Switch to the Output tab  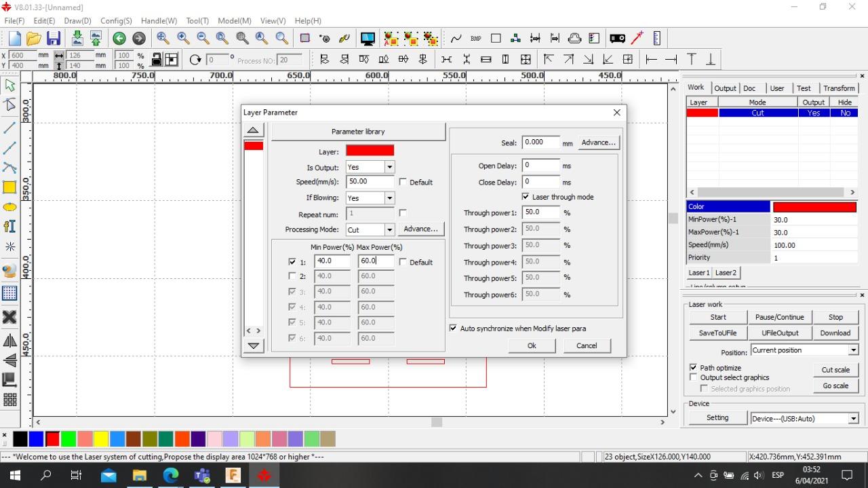(725, 88)
